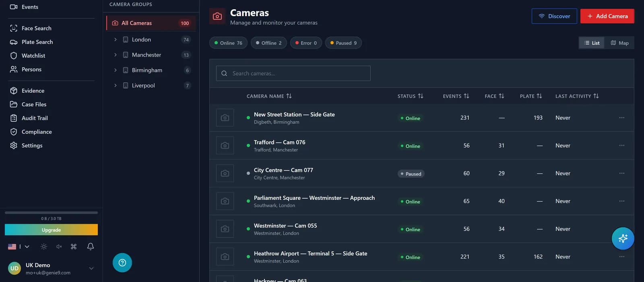The width and height of the screenshot is (644, 282).
Task: Click the storage usage progress bar
Action: [51, 212]
